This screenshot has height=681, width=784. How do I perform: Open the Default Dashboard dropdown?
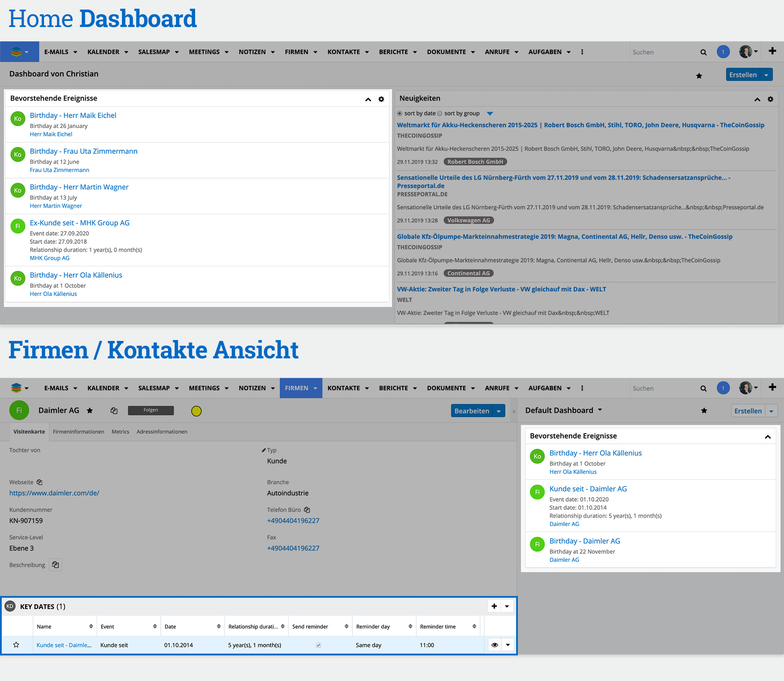[x=600, y=410]
